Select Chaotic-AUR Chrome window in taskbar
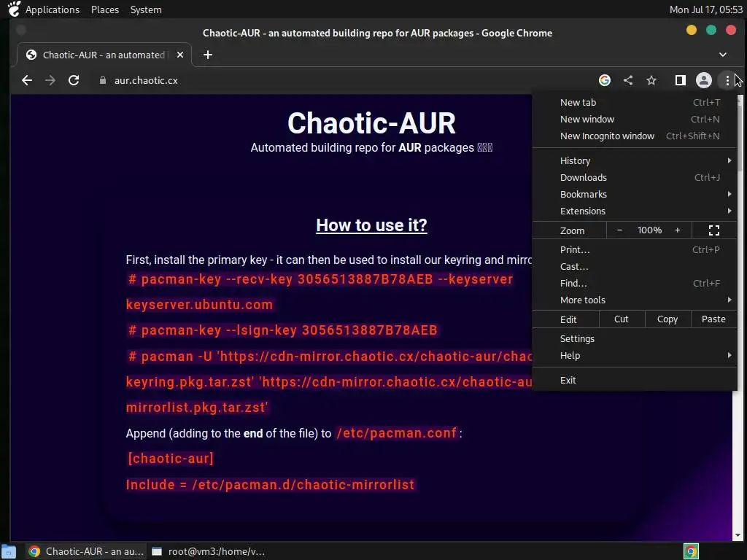Viewport: 747px width, 560px height. (x=86, y=551)
